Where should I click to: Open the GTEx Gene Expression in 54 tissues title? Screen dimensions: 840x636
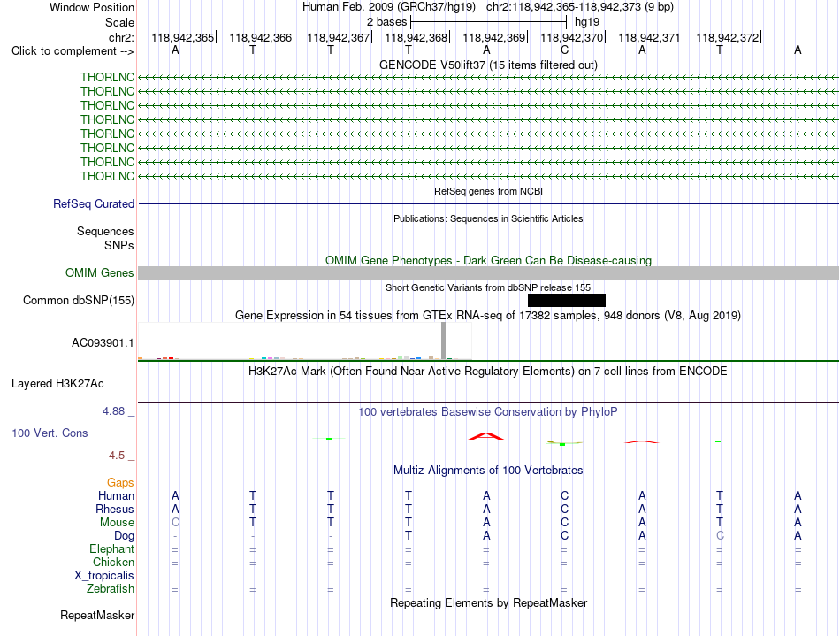point(488,315)
